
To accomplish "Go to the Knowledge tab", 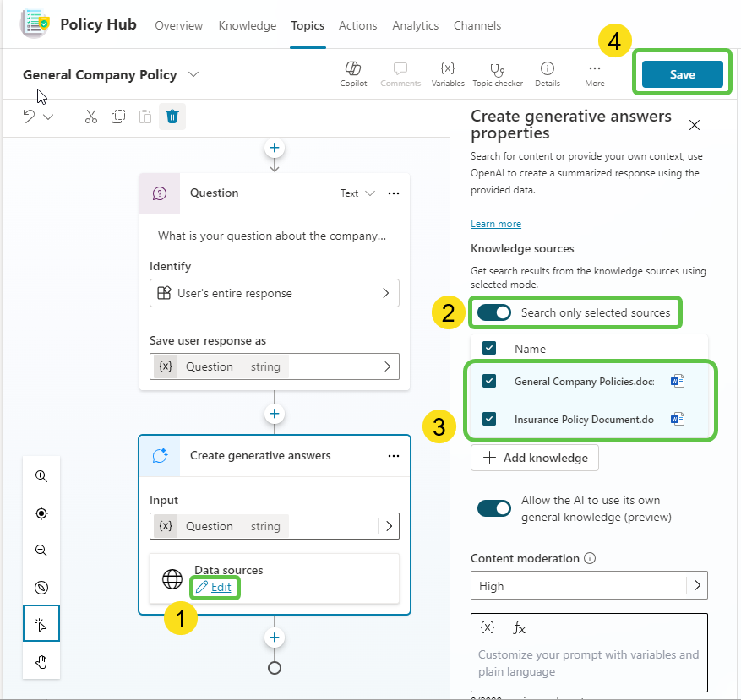I will 248,25.
